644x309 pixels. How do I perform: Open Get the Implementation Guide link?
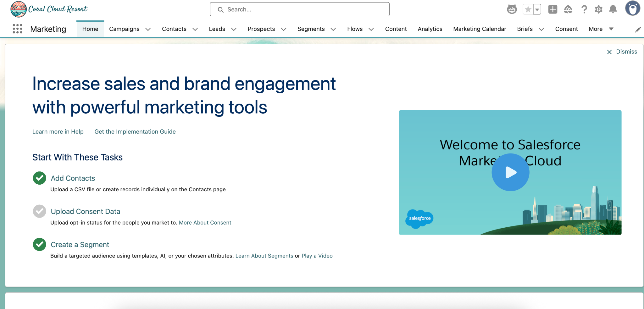pyautogui.click(x=135, y=132)
